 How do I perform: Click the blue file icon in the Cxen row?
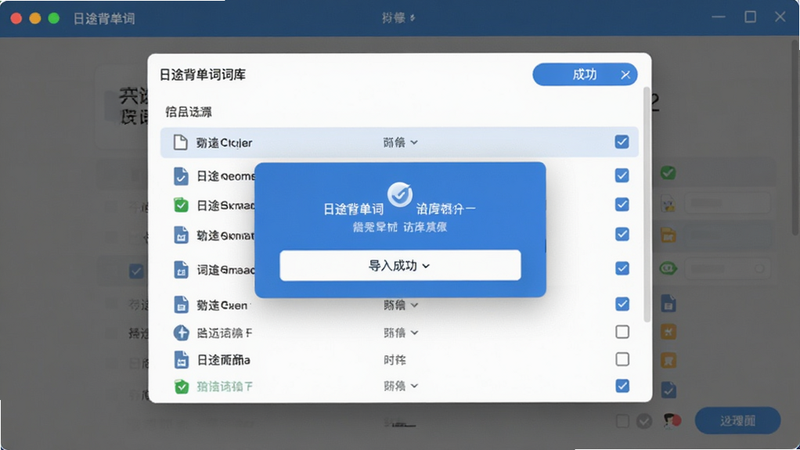click(181, 305)
